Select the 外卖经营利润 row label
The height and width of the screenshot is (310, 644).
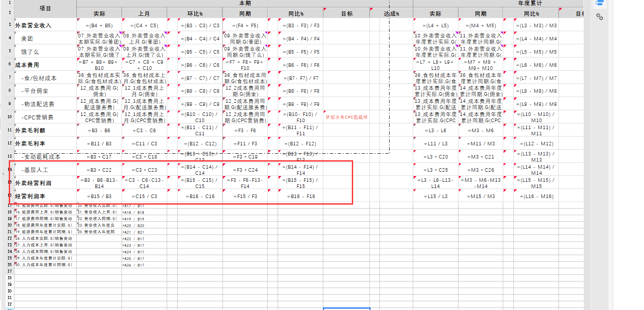tap(46, 183)
